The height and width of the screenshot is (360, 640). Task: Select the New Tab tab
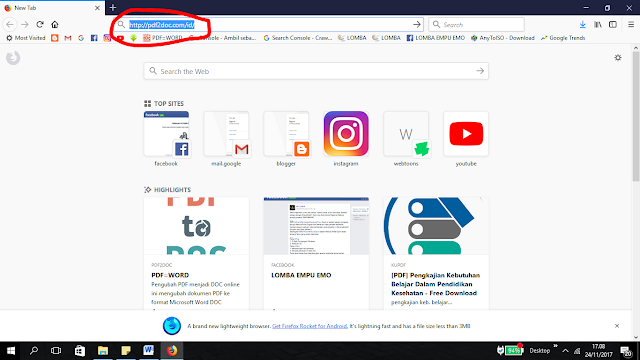point(52,8)
